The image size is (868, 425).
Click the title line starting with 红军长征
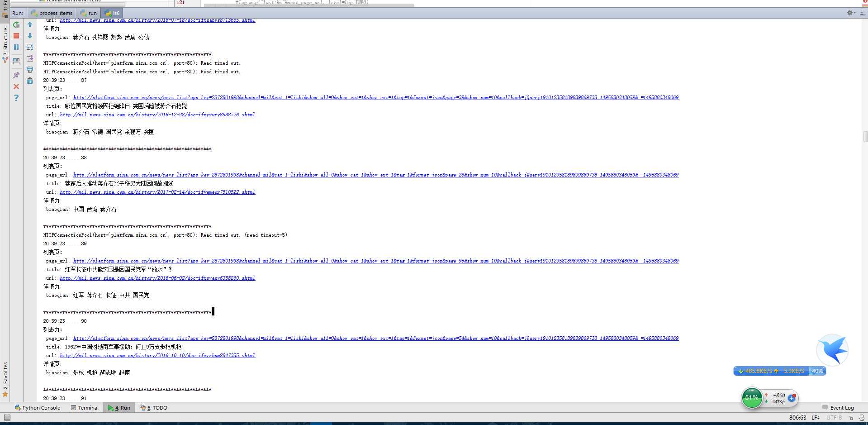tap(109, 269)
